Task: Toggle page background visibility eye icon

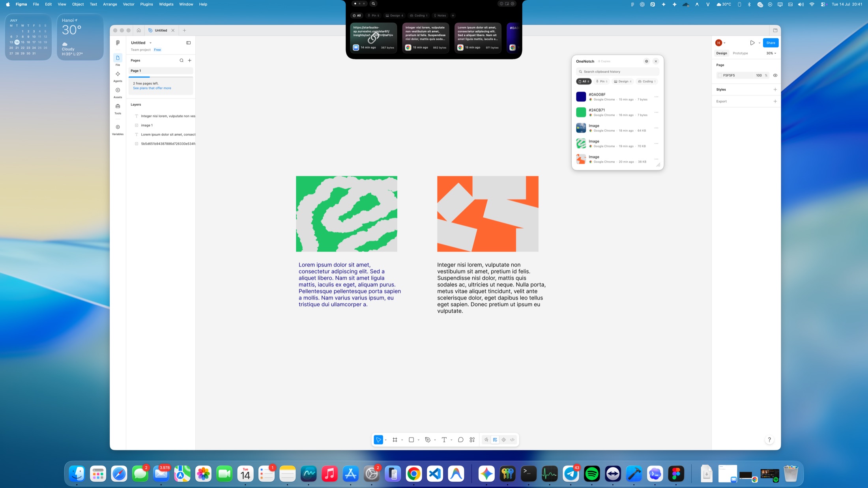Action: pos(775,75)
